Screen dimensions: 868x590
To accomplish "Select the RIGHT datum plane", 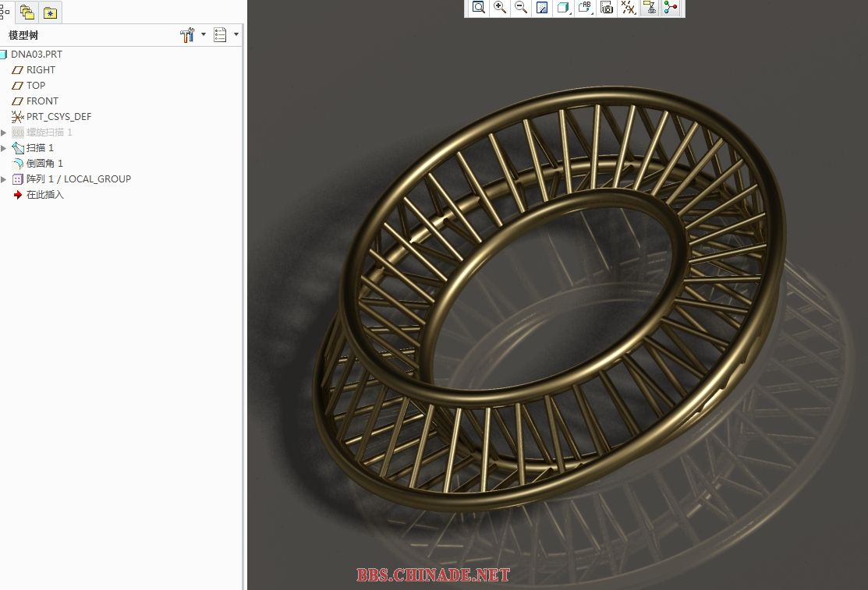I will pos(41,69).
